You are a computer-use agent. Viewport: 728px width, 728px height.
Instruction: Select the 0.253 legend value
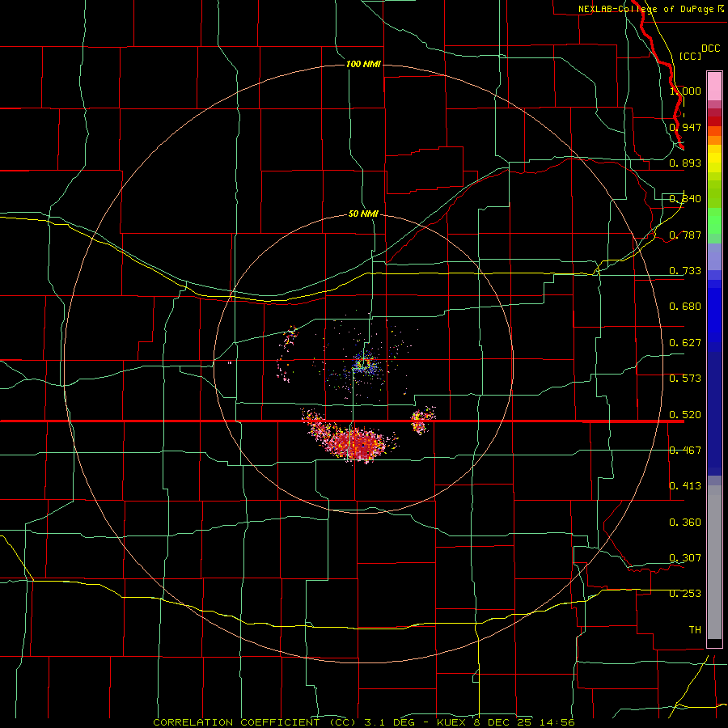[685, 594]
